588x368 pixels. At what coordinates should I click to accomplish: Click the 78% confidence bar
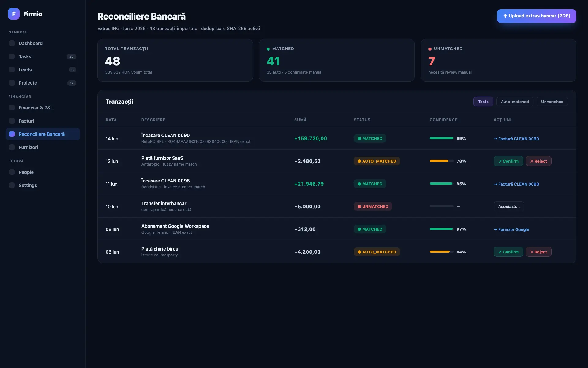point(441,161)
